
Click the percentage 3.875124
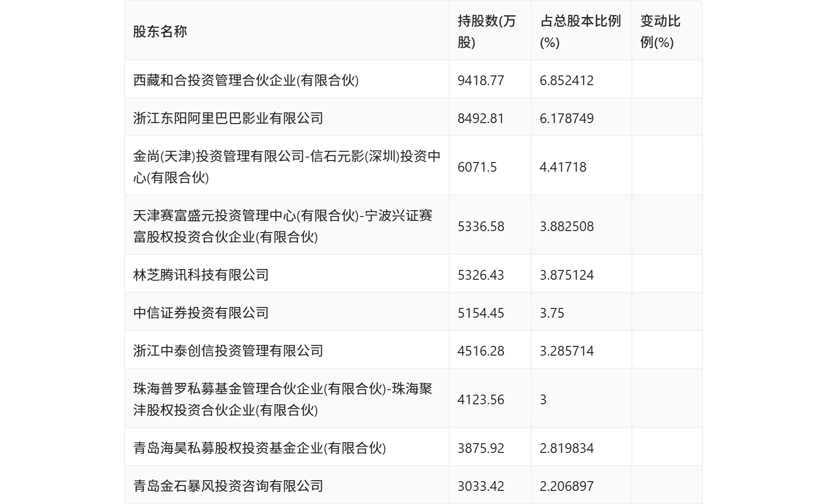point(567,275)
